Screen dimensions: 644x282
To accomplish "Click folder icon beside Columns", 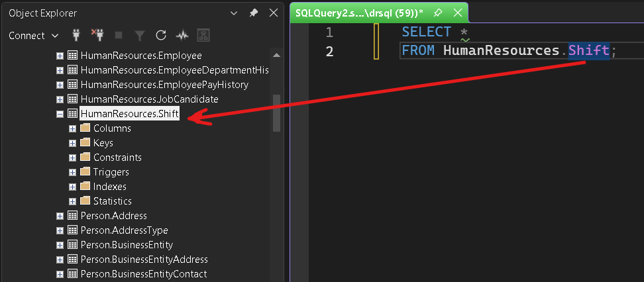I will (x=85, y=128).
